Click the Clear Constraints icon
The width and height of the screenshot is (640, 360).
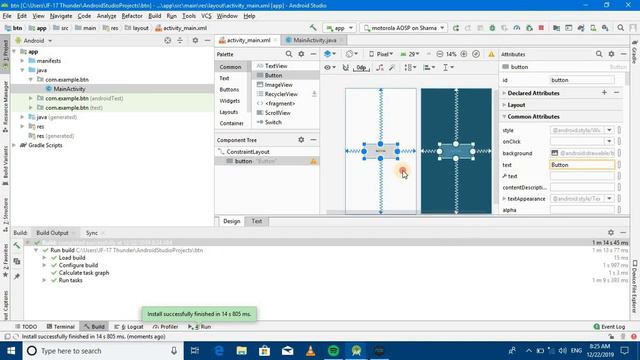(x=380, y=67)
